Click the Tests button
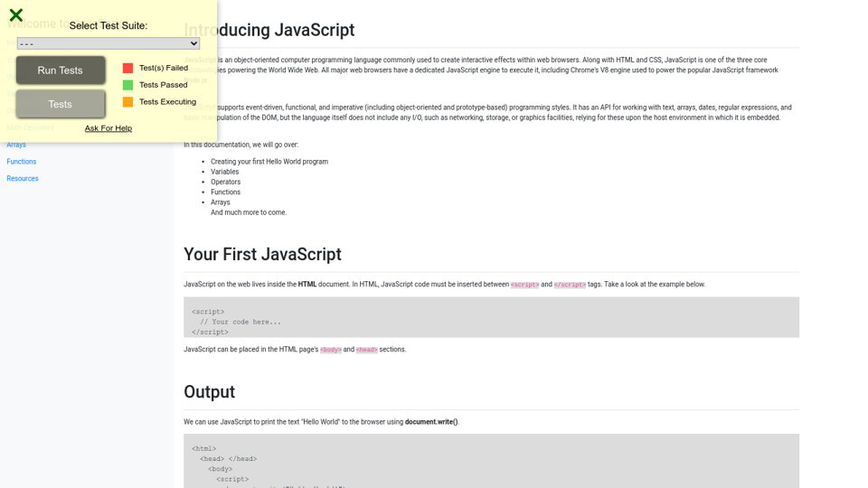Image resolution: width=868 pixels, height=488 pixels. (61, 105)
